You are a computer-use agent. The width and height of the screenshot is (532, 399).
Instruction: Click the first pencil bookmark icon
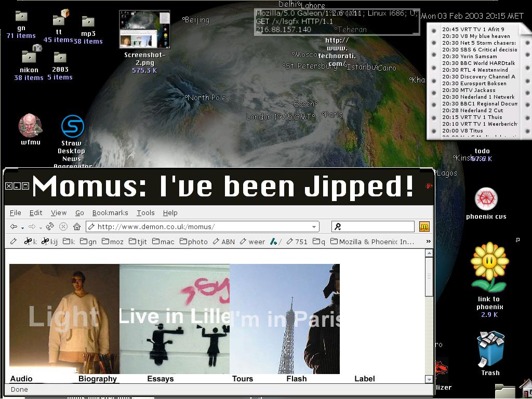click(x=14, y=242)
